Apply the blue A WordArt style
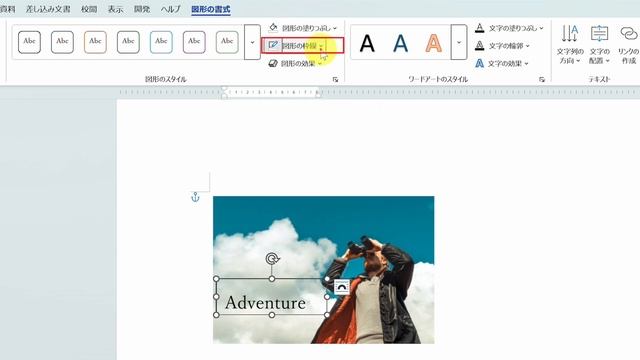Viewport: 640px width, 360px height. point(400,43)
